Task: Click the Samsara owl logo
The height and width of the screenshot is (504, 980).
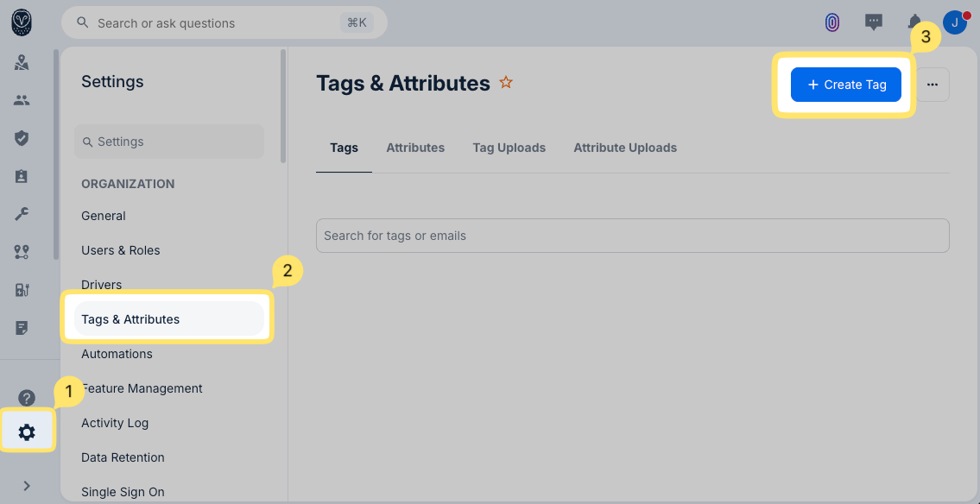Action: tap(22, 22)
